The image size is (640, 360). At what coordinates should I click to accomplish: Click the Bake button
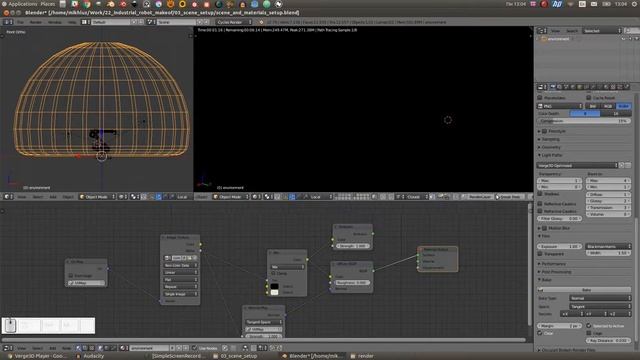584,290
